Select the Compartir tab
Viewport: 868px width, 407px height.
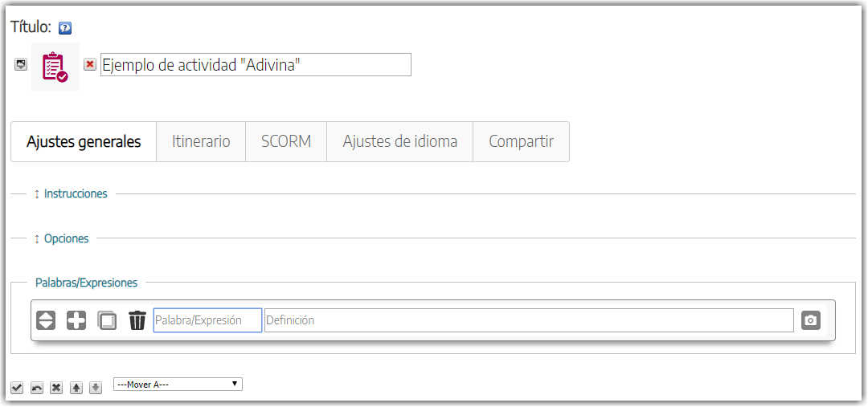[521, 142]
